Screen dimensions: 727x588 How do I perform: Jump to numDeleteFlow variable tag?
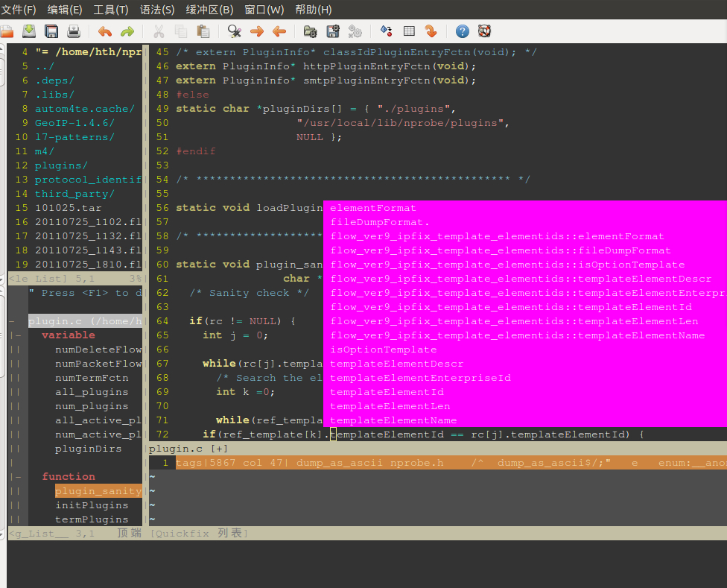pos(98,350)
